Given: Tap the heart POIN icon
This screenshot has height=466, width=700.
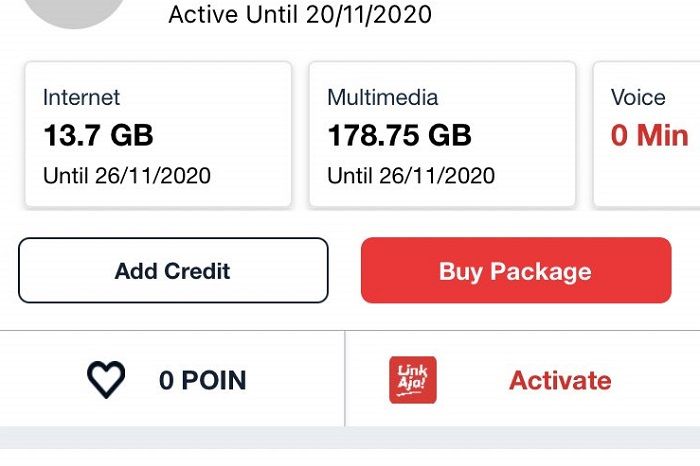Looking at the screenshot, I should [106, 379].
